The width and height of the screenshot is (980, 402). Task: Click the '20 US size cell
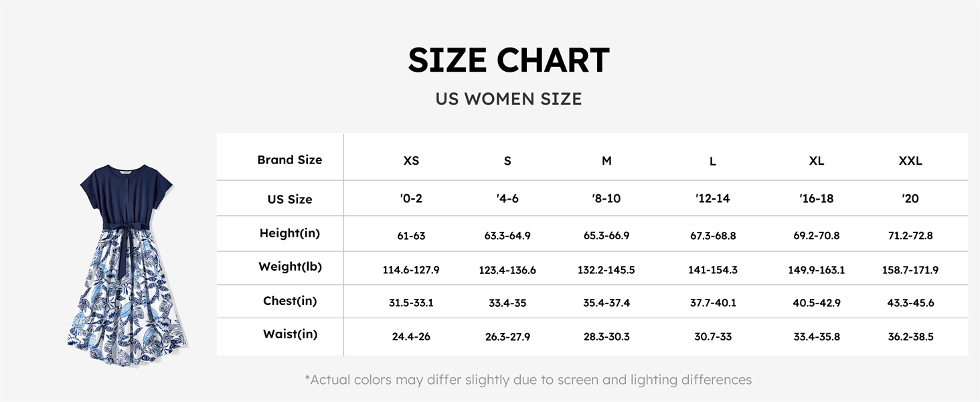point(910,199)
